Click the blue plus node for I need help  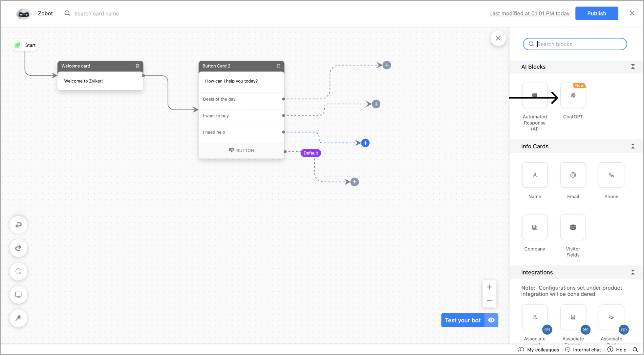365,143
